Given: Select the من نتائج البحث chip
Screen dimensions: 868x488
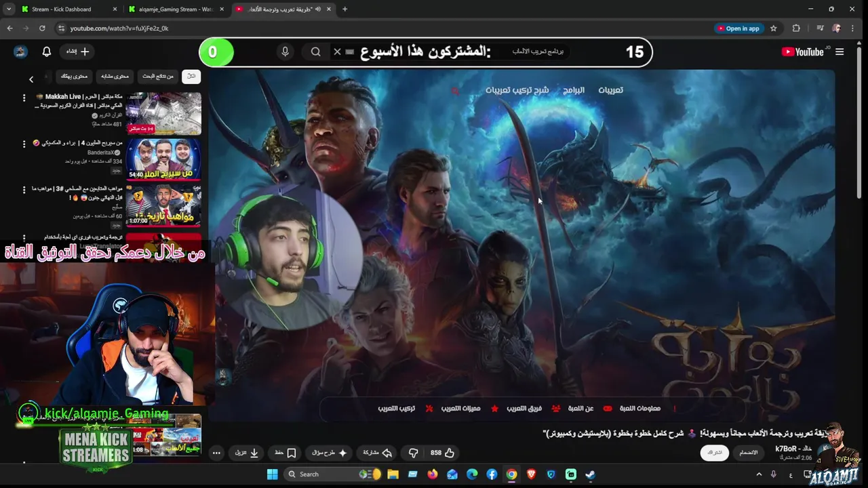Looking at the screenshot, I should coord(157,76).
